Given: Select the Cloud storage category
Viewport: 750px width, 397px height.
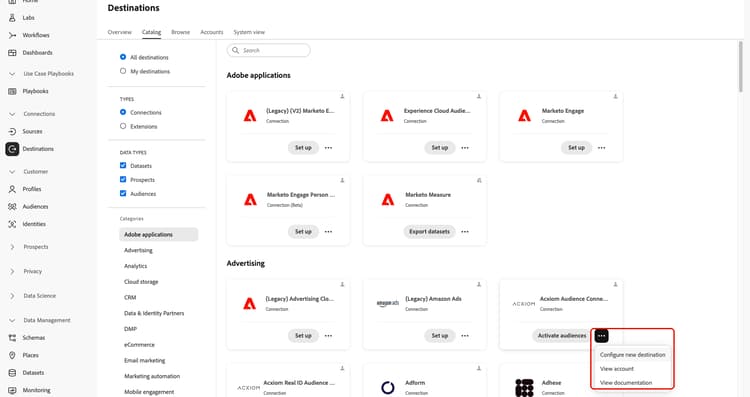Looking at the screenshot, I should pyautogui.click(x=141, y=282).
